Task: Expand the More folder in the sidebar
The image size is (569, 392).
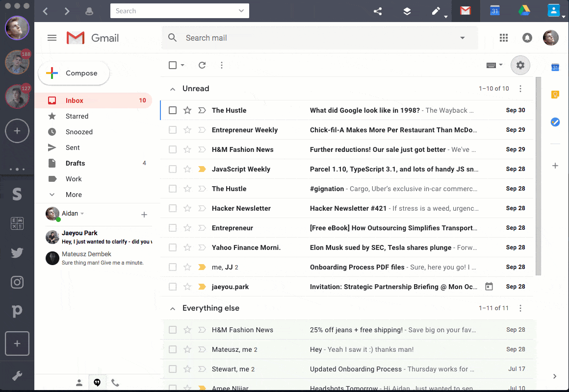Action: click(73, 195)
